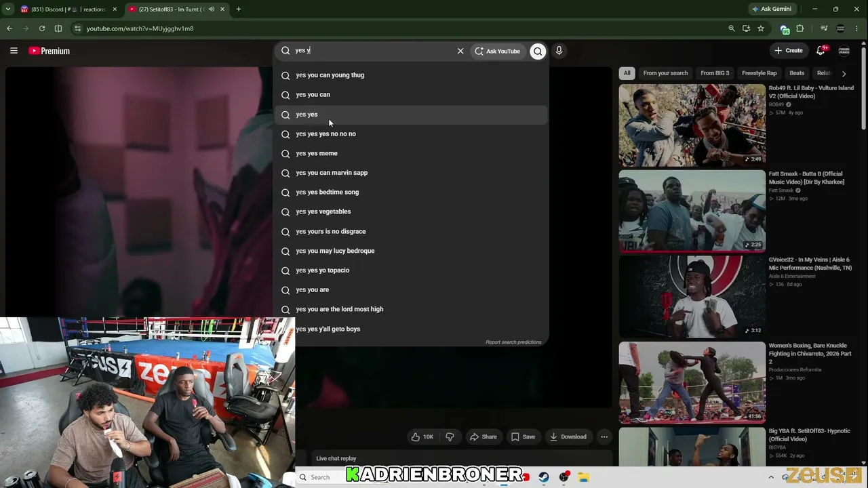Viewport: 868px width, 488px height.
Task: View site information icon in address bar
Action: 77,28
